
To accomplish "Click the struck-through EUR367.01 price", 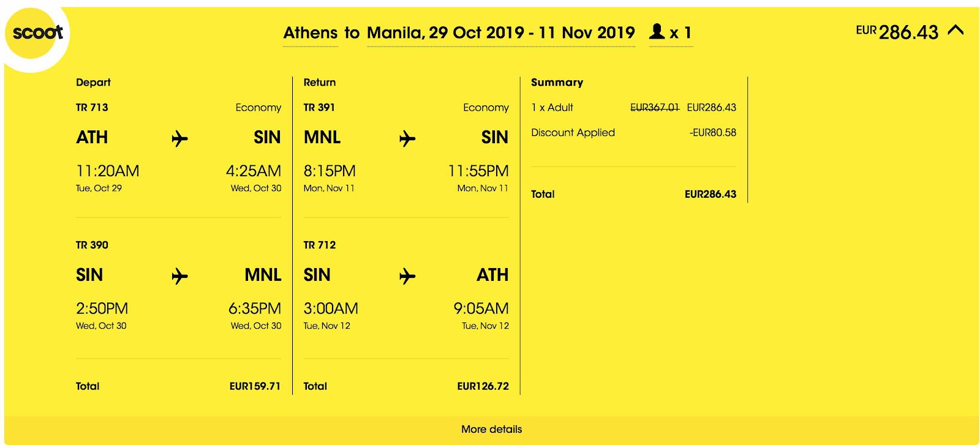I will [655, 107].
